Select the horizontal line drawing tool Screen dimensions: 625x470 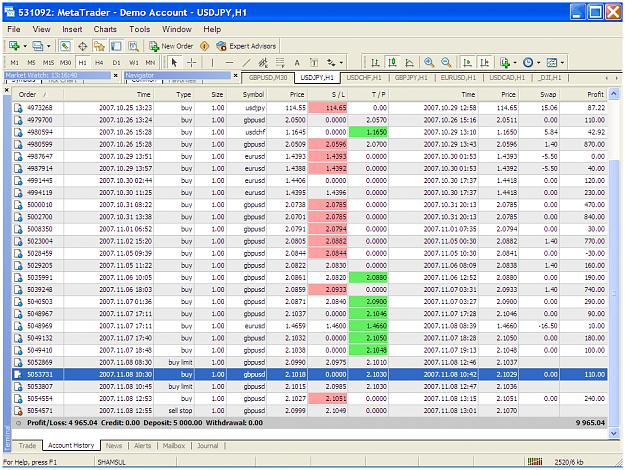(x=229, y=63)
